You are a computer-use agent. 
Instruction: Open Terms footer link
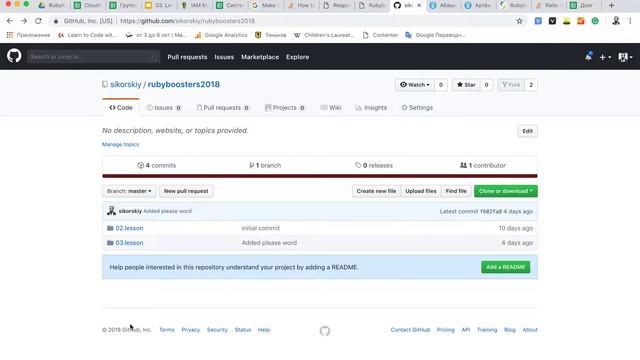tap(167, 330)
